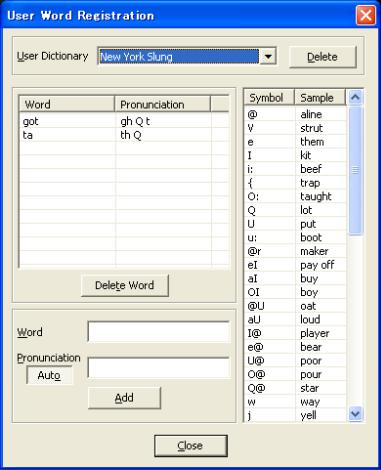Select the word row 'ta'
Screen dimensions: 381x470
(x=124, y=135)
